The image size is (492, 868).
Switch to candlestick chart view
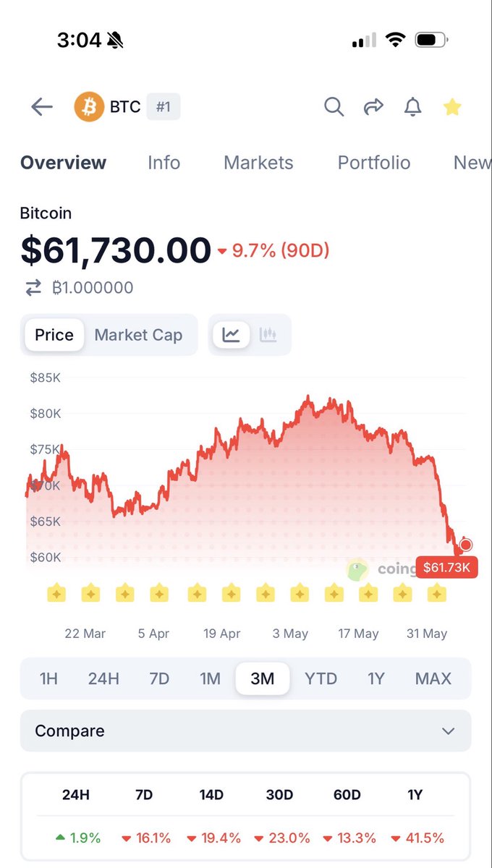268,335
